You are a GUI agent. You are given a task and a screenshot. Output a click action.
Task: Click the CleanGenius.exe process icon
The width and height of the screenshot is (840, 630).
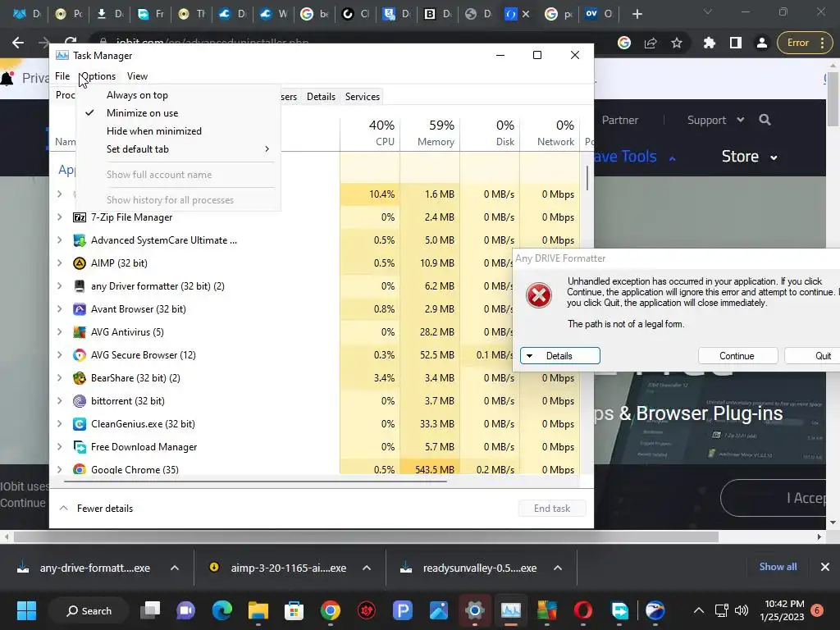pos(80,424)
